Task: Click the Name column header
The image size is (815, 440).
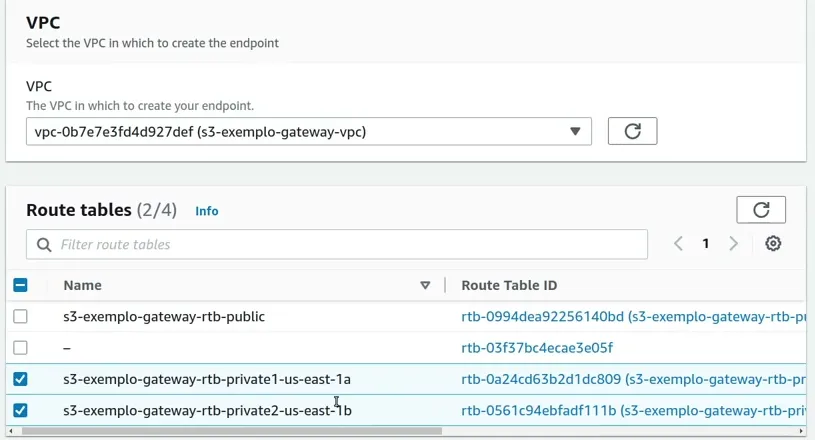Action: [82, 285]
